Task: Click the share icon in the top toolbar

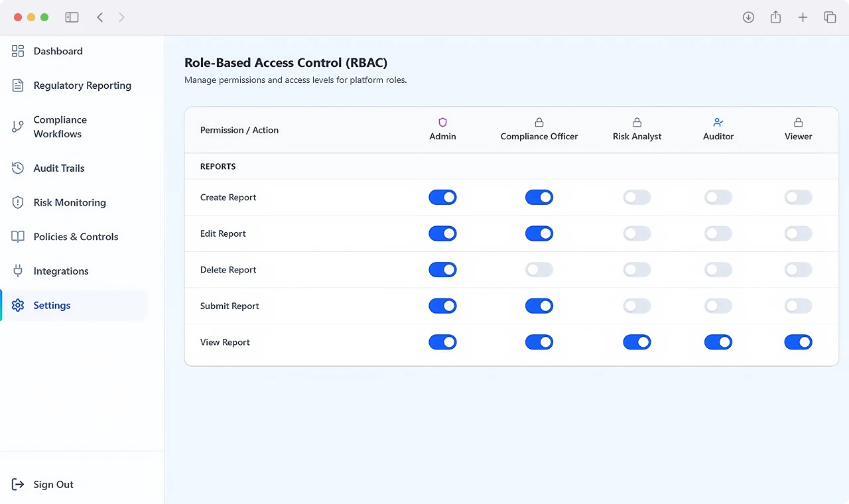Action: click(x=775, y=17)
